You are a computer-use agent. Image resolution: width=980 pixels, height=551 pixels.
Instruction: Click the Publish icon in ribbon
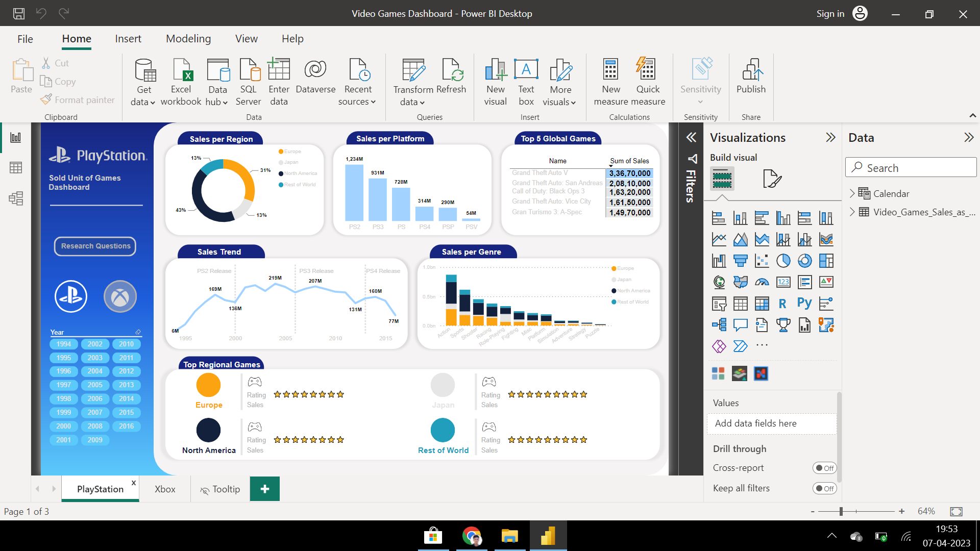(751, 69)
